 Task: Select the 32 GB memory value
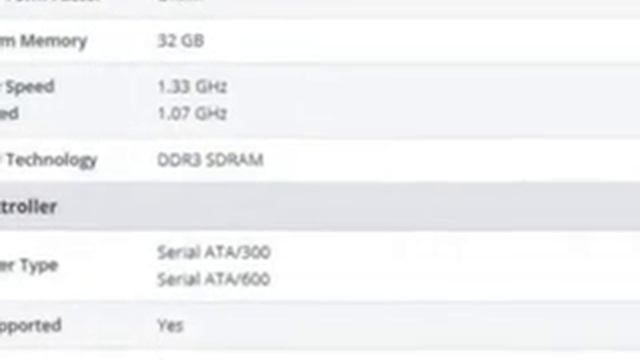pos(180,41)
